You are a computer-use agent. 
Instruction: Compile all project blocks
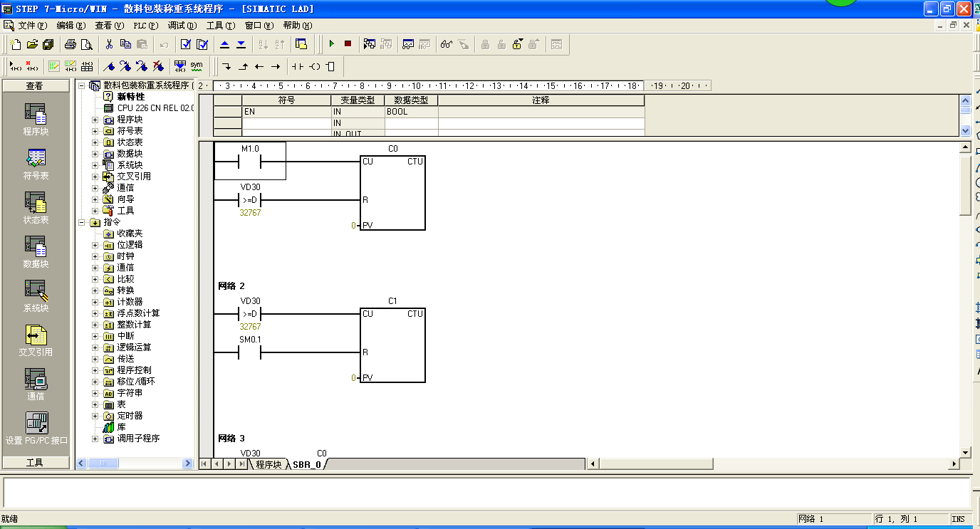(x=202, y=44)
